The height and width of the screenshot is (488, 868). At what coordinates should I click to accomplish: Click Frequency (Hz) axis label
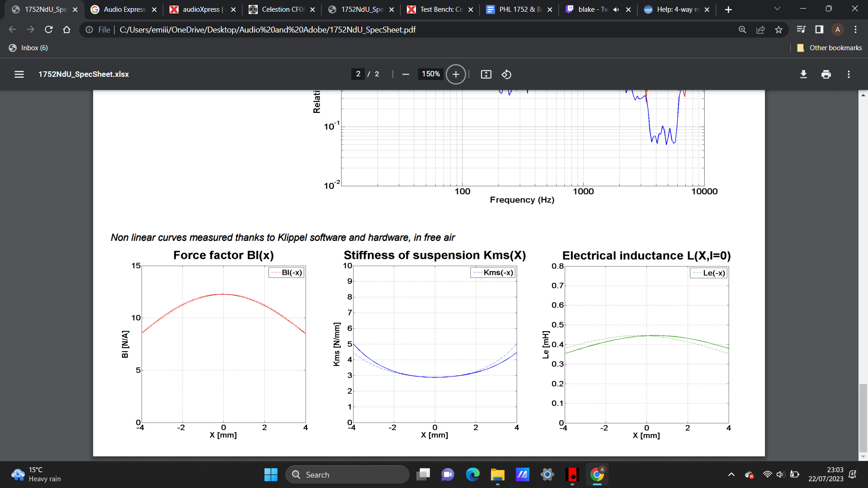(522, 200)
